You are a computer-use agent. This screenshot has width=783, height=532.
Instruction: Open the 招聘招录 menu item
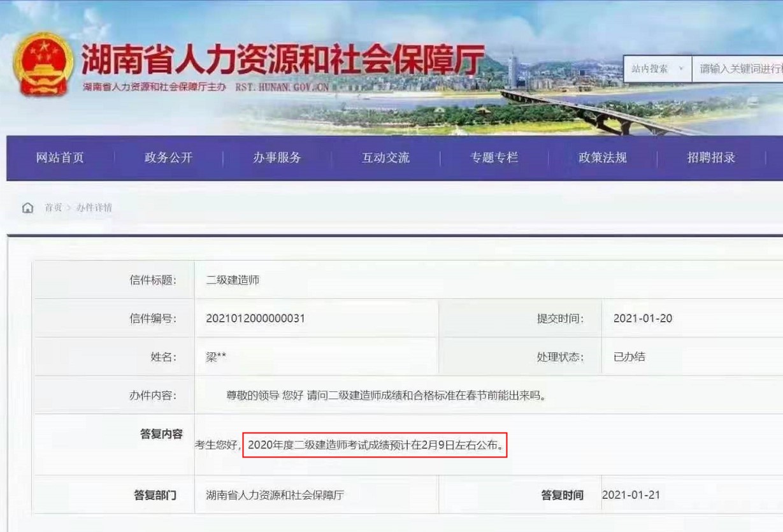pos(712,158)
